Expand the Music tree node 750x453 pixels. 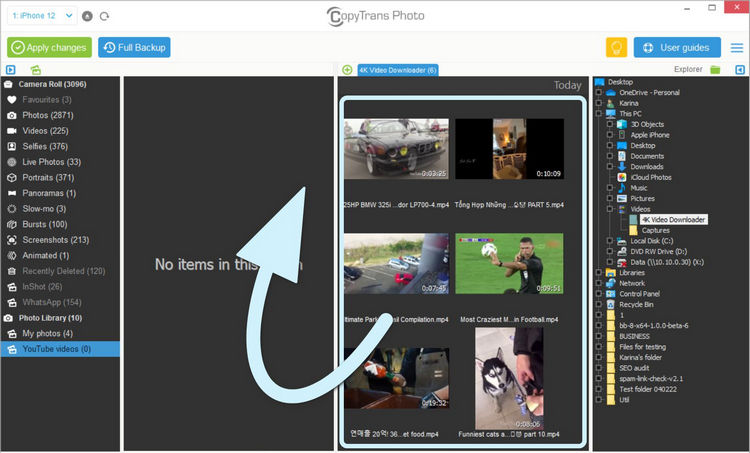[x=610, y=188]
